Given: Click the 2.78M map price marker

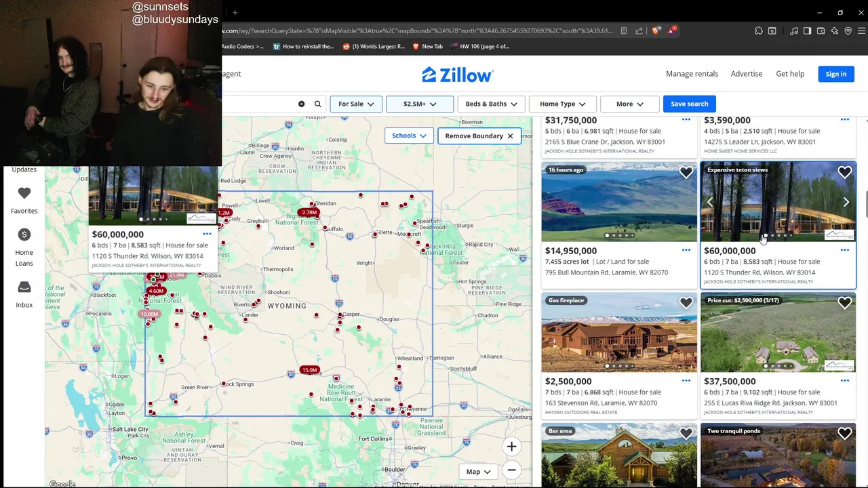Looking at the screenshot, I should click(x=309, y=213).
